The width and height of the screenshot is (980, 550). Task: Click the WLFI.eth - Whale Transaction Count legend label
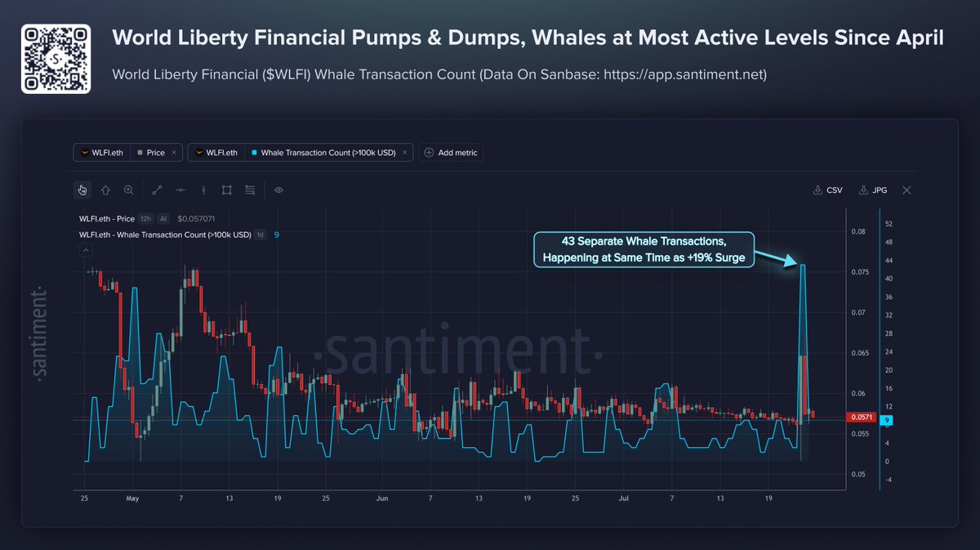[x=165, y=235]
